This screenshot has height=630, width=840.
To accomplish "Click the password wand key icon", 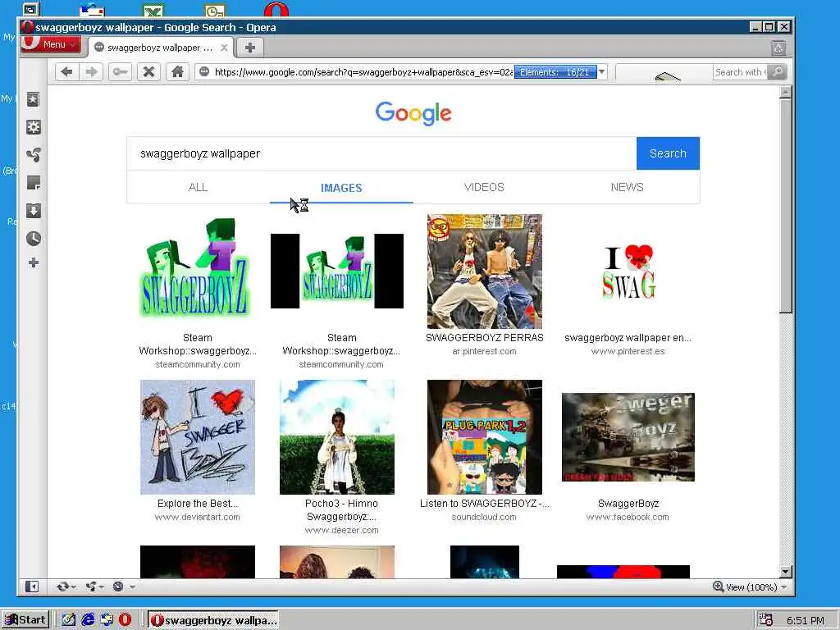I will click(x=120, y=72).
